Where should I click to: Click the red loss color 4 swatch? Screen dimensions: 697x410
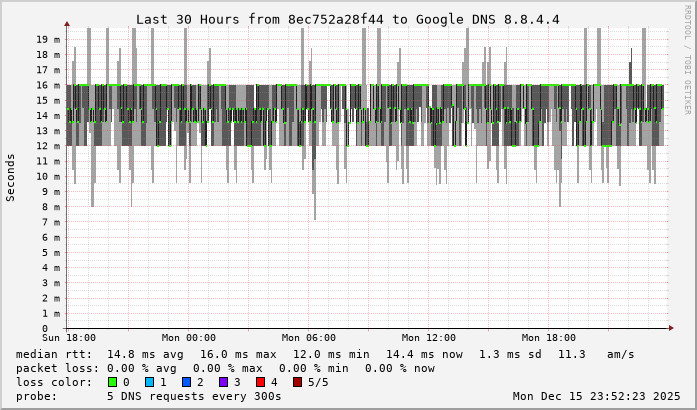(260, 382)
